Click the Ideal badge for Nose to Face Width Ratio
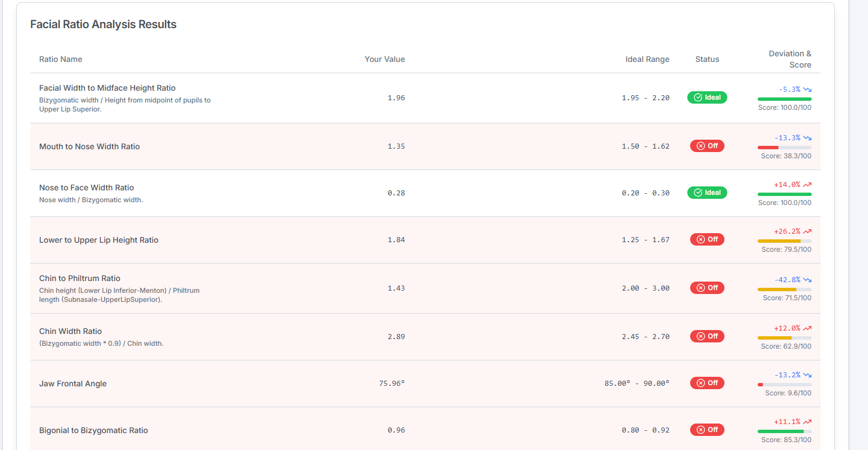The width and height of the screenshot is (868, 450). (x=707, y=193)
